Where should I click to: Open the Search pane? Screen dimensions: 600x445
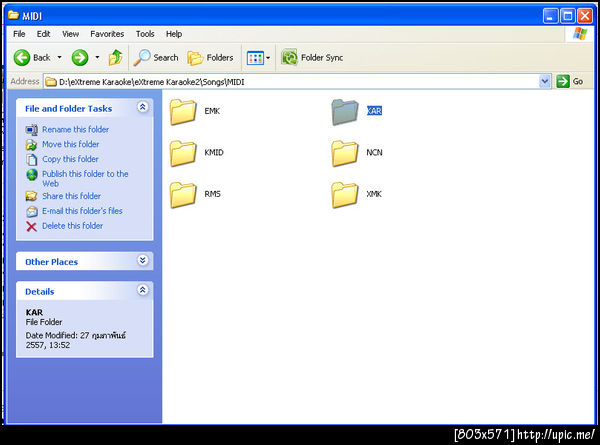tap(156, 58)
